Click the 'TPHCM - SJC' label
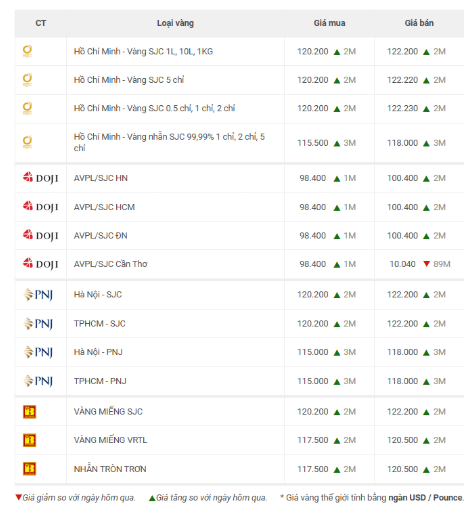The height and width of the screenshot is (515, 475). tap(100, 323)
